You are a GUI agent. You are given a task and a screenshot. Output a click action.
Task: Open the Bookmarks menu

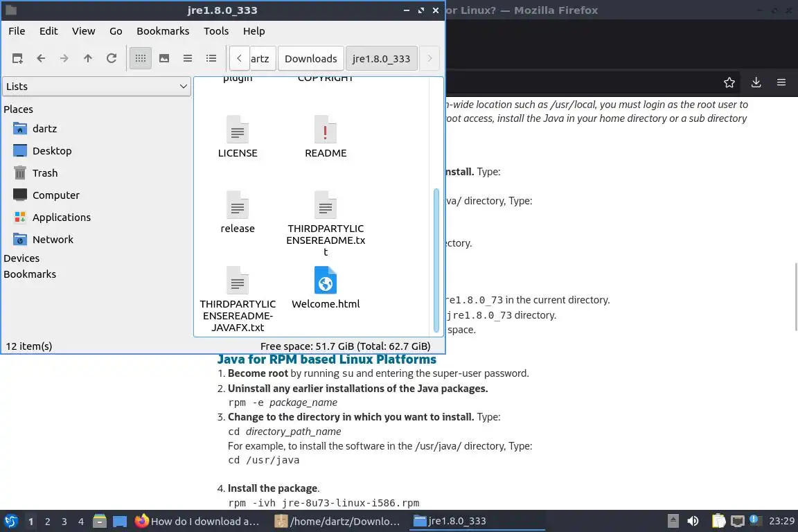pyautogui.click(x=163, y=31)
